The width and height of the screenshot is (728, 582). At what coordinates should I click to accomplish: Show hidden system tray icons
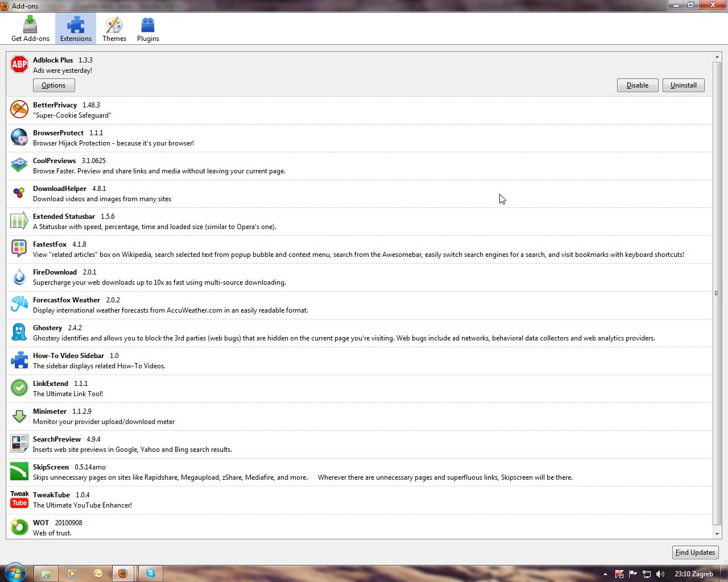pos(605,574)
